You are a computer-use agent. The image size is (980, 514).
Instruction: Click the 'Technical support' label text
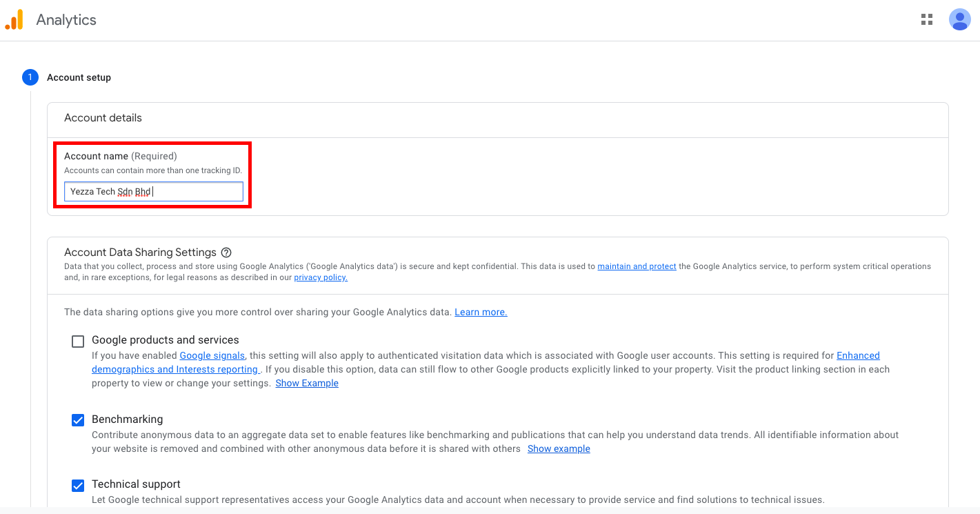tap(136, 484)
